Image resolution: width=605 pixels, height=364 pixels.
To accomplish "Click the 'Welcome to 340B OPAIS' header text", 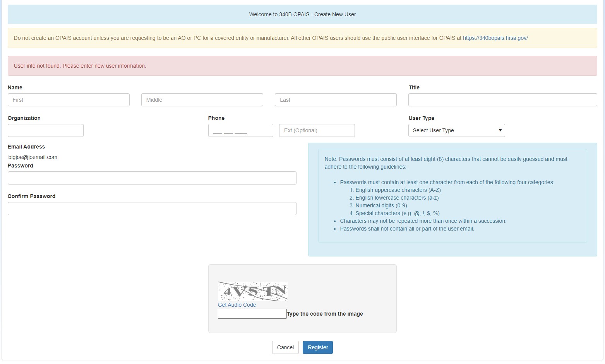I will click(x=303, y=14).
